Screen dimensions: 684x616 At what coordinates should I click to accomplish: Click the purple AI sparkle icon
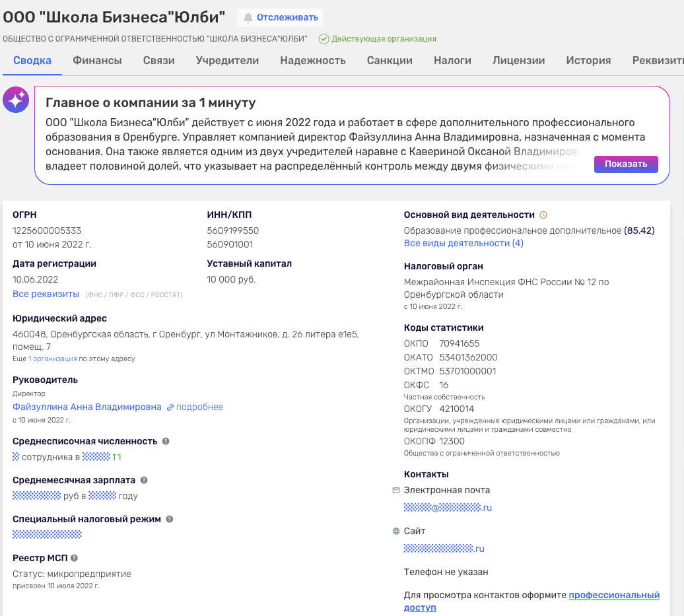click(x=16, y=100)
